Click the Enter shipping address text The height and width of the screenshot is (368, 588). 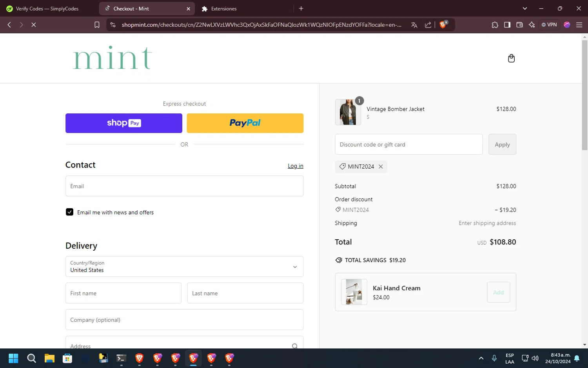pos(487,223)
